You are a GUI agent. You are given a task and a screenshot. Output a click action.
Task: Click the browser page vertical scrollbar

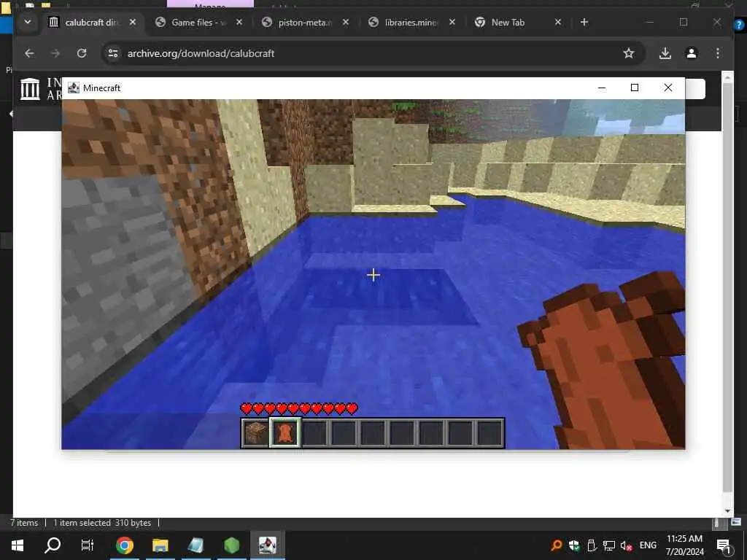pyautogui.click(x=727, y=288)
